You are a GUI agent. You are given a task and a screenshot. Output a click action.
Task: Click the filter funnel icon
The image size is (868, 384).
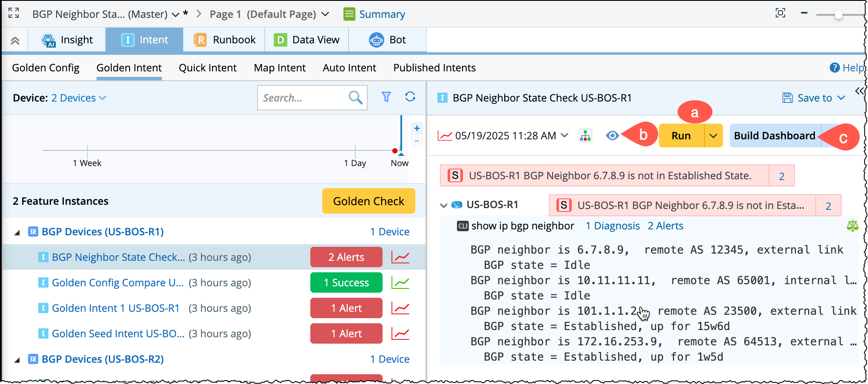pyautogui.click(x=386, y=97)
